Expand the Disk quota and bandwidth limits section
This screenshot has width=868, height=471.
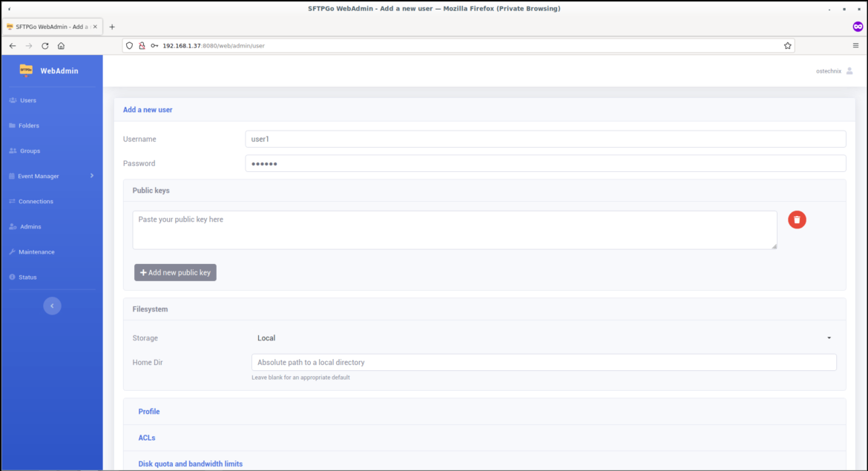coord(189,463)
